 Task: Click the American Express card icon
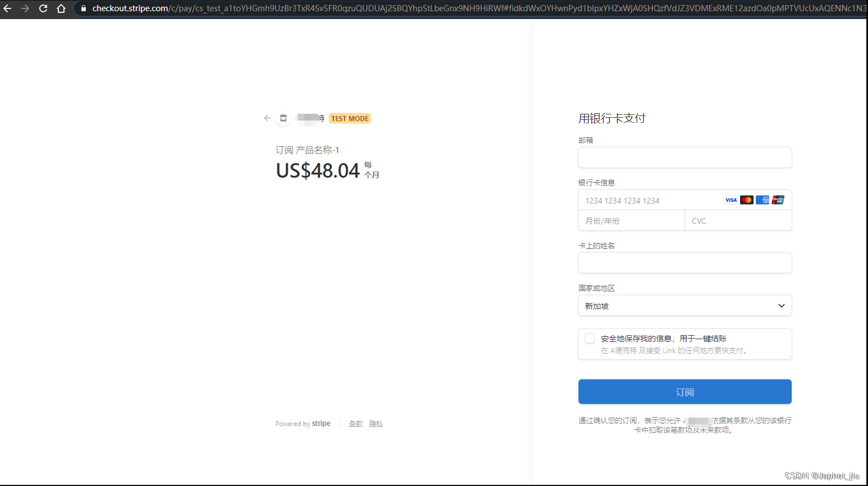(x=763, y=200)
